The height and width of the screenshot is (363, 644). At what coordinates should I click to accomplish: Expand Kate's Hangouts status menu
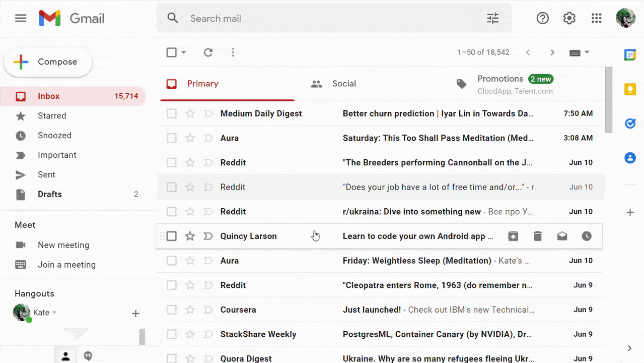[54, 313]
